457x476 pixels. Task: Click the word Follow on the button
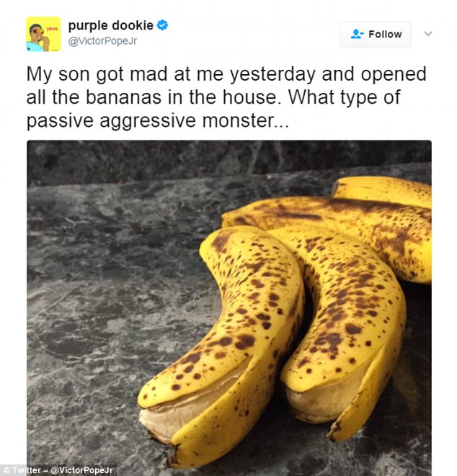tap(385, 35)
